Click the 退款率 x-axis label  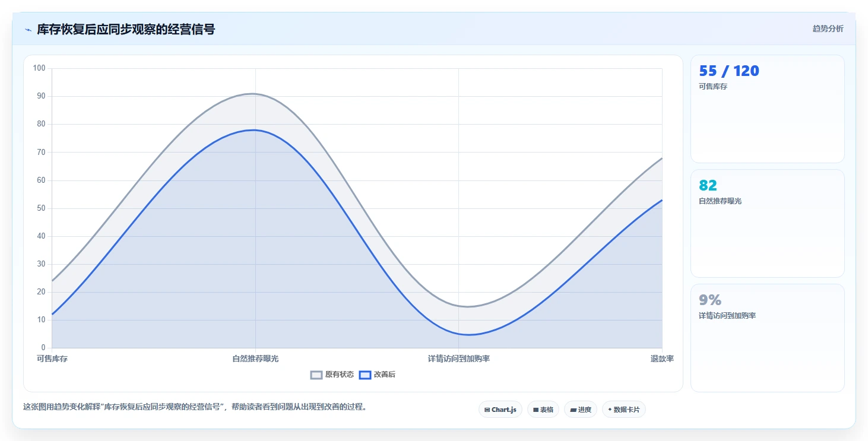point(662,358)
